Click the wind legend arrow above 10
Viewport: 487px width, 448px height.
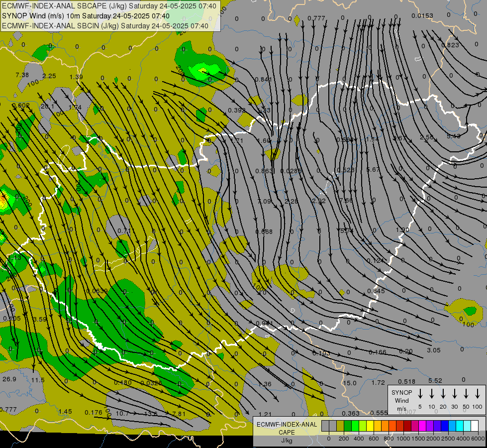[432, 394]
